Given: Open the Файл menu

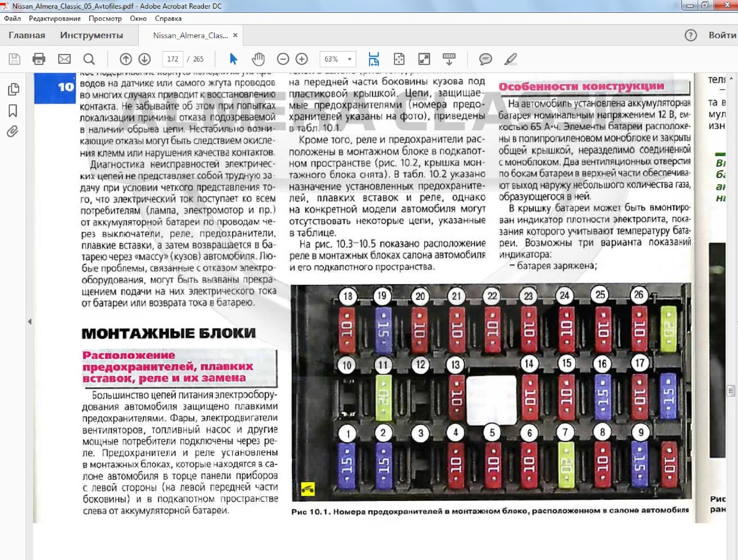Looking at the screenshot, I should point(13,18).
